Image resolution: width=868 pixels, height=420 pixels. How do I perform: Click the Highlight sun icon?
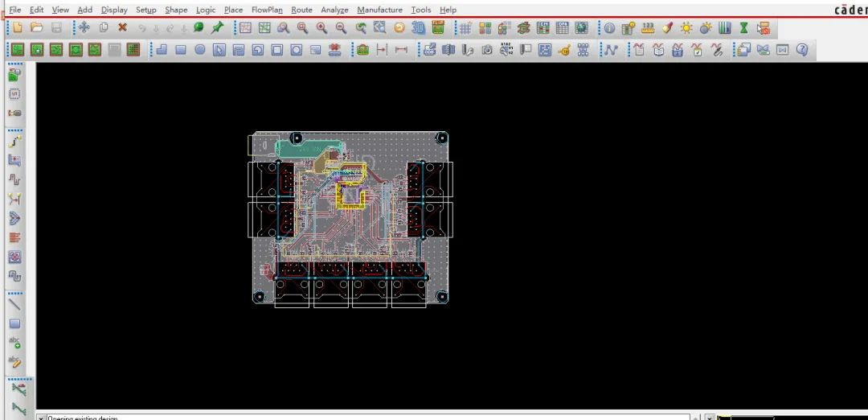[x=686, y=27]
